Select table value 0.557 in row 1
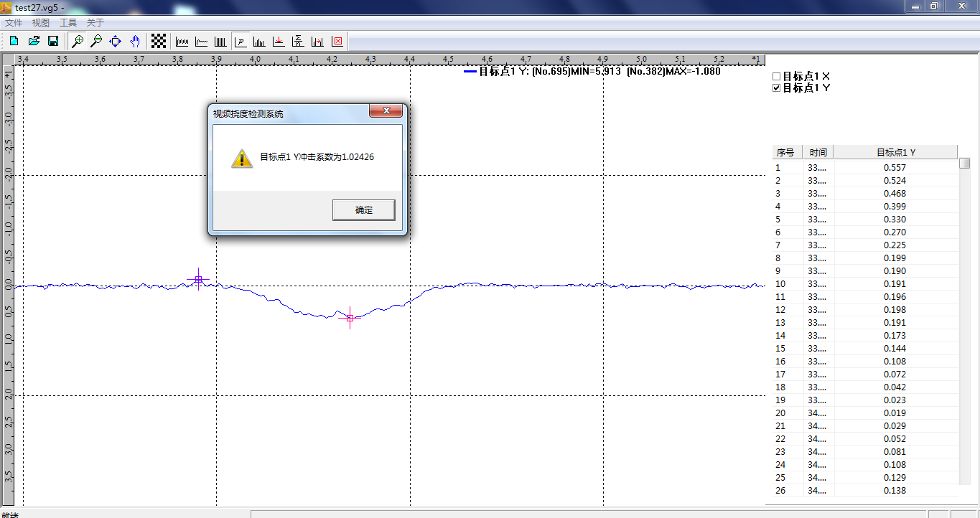 [895, 168]
